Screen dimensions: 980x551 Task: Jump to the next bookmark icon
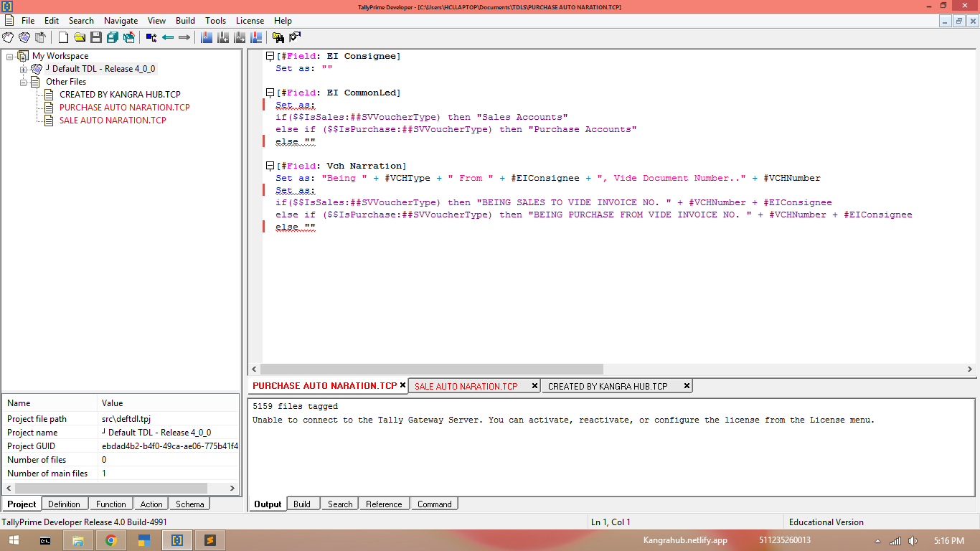239,37
